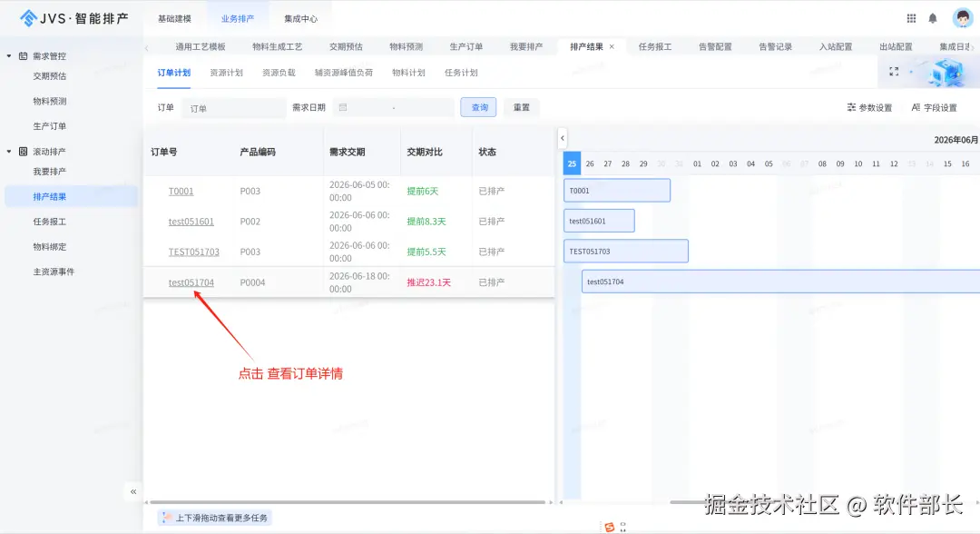Click 提前8.3天 cell
The width and height of the screenshot is (980, 534).
pos(426,222)
